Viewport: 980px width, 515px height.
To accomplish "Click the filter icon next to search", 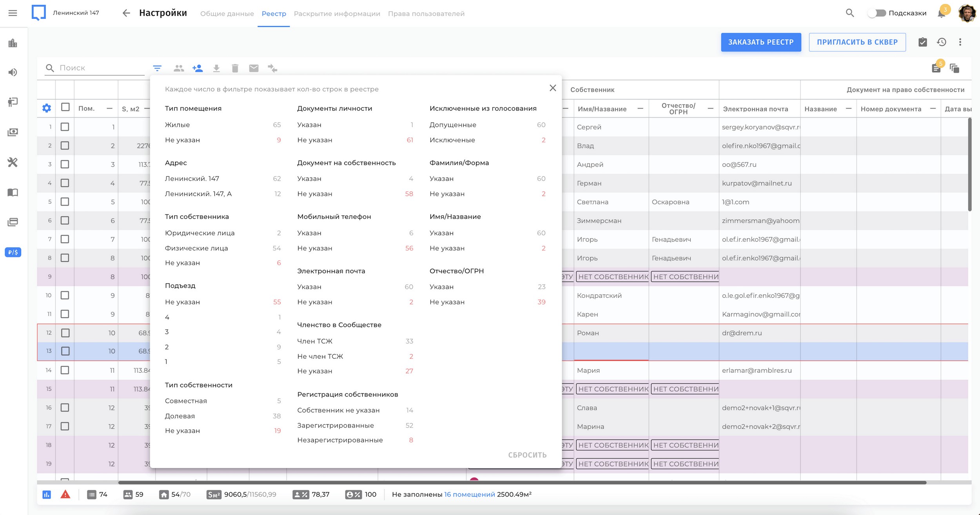I will click(x=157, y=68).
